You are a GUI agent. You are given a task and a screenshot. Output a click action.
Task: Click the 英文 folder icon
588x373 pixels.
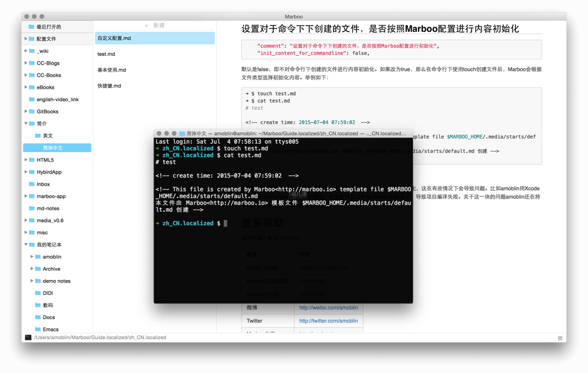pos(38,136)
